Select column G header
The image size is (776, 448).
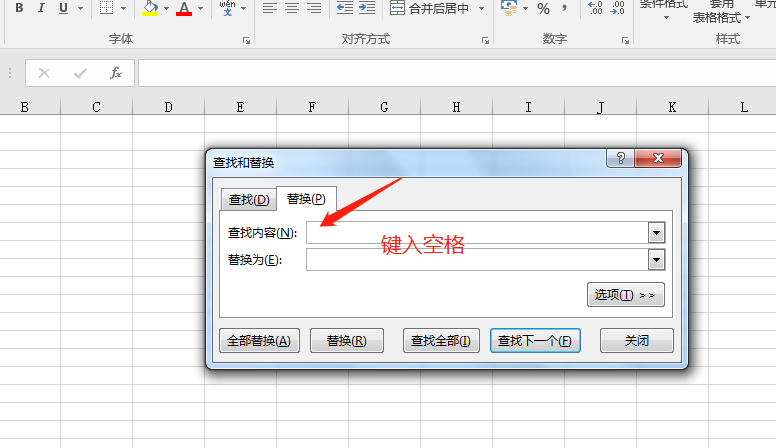[x=385, y=107]
